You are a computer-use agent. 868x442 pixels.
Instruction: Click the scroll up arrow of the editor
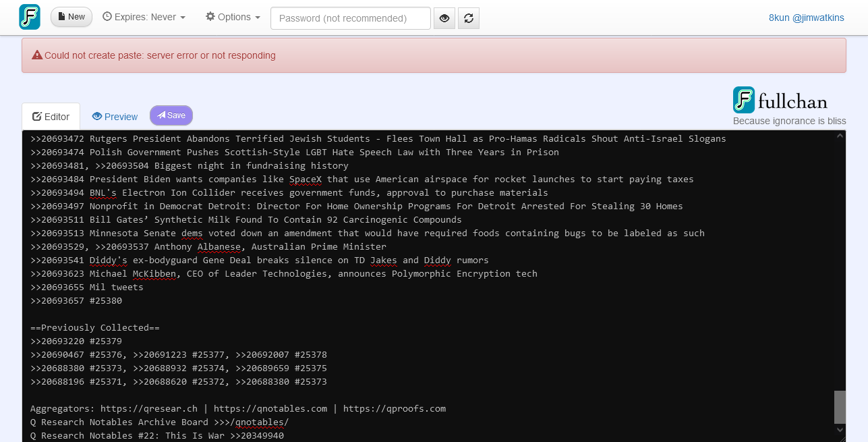(840, 136)
